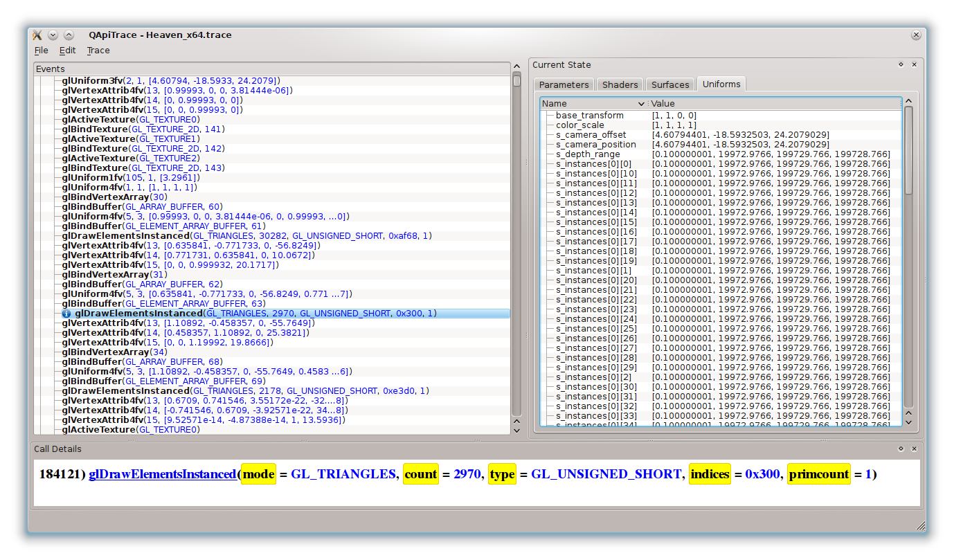The height and width of the screenshot is (560, 954).
Task: Detach the Current State panel using its float icon
Action: [900, 64]
